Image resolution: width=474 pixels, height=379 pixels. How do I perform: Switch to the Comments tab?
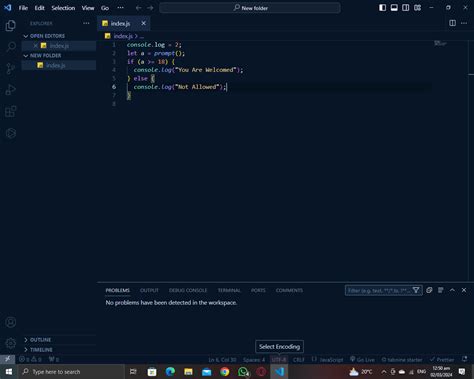289,290
